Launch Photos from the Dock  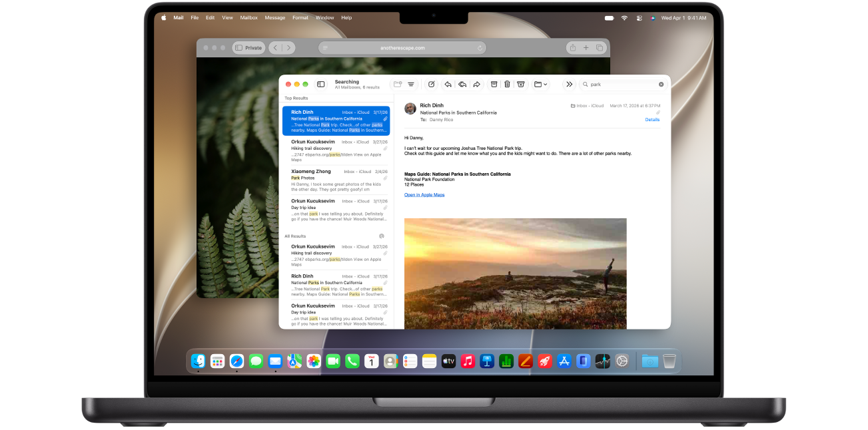pos(314,361)
